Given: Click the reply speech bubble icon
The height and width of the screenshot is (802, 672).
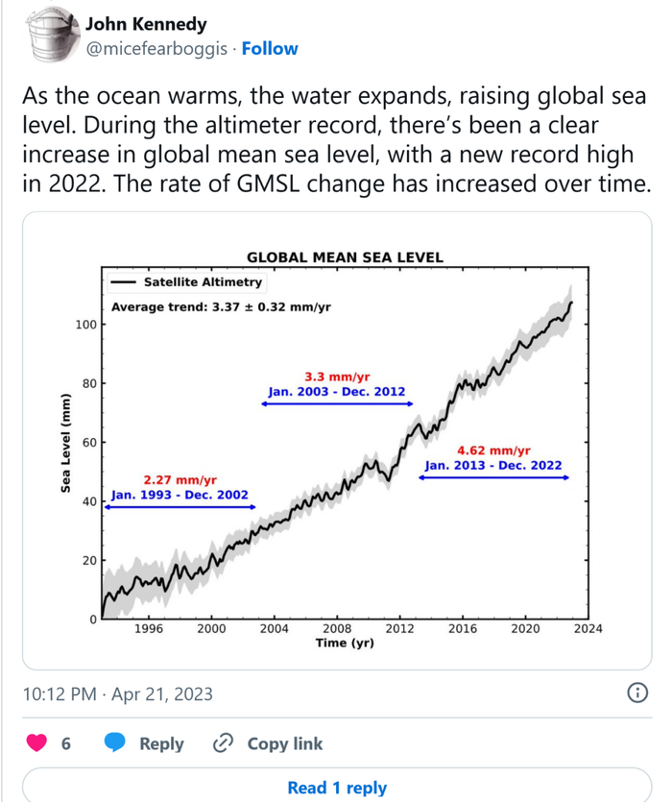Looking at the screenshot, I should point(115,743).
